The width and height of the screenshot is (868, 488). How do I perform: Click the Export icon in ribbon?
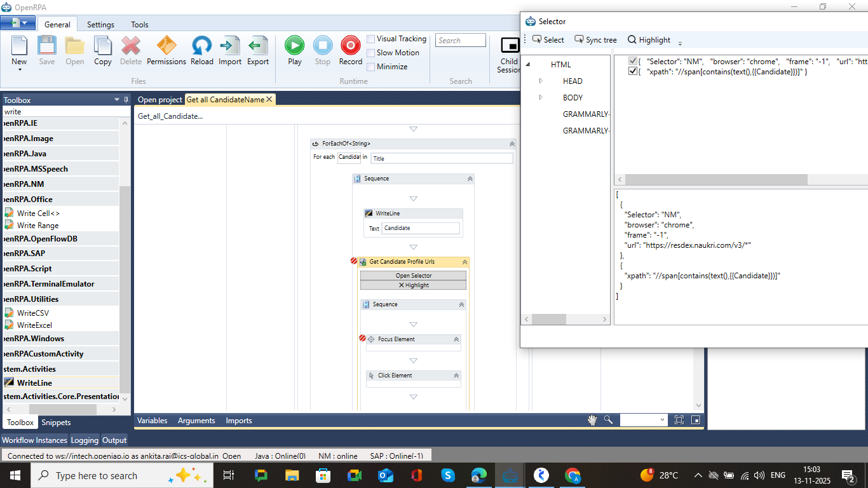point(258,46)
